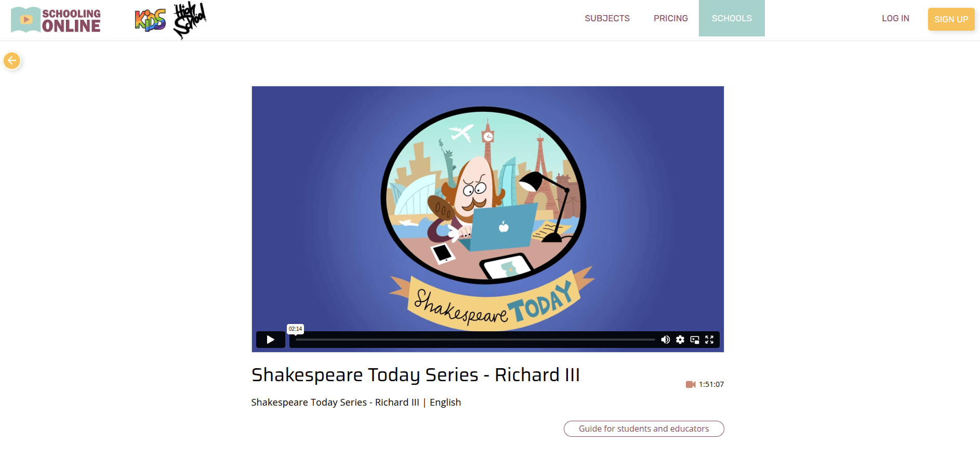Click the Sign Up button

[x=951, y=19]
